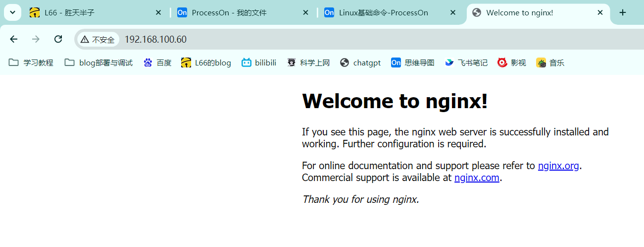Viewport: 644px width, 247px height.
Task: Open a new browser tab
Action: (623, 12)
